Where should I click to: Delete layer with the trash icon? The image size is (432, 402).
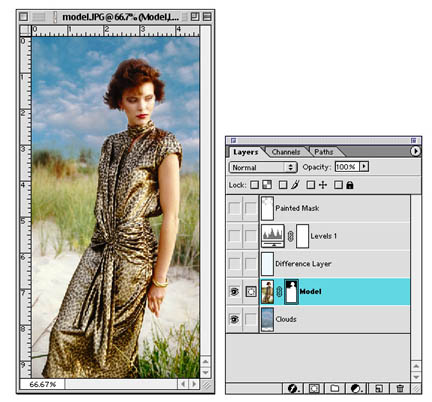(x=400, y=388)
